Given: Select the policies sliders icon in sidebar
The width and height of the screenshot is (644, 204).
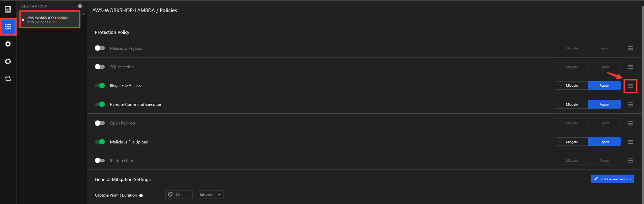Looking at the screenshot, I should (8, 27).
